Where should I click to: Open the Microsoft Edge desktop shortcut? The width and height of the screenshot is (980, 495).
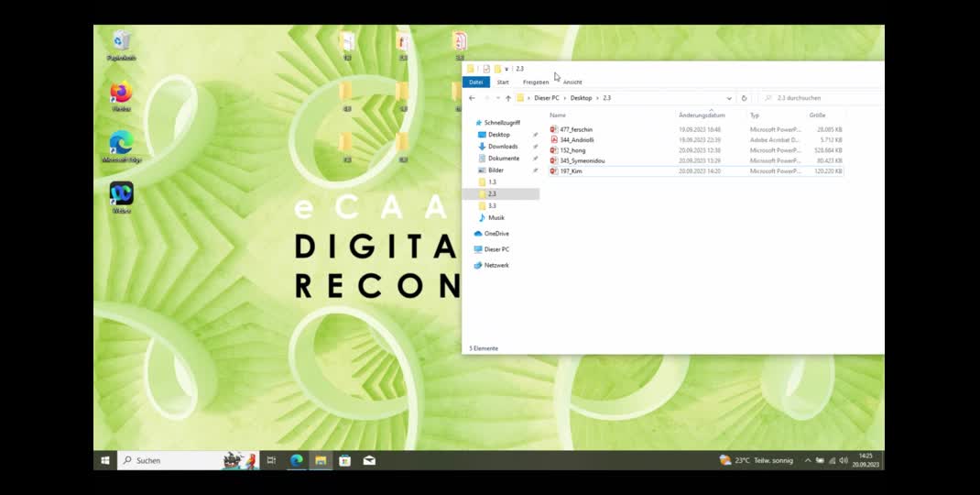tap(121, 147)
